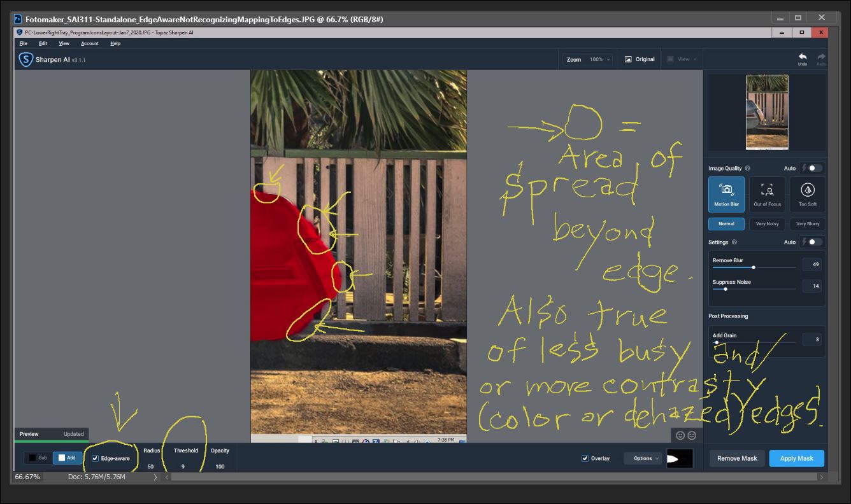
Task: Open the View layout dropdown
Action: 683,59
